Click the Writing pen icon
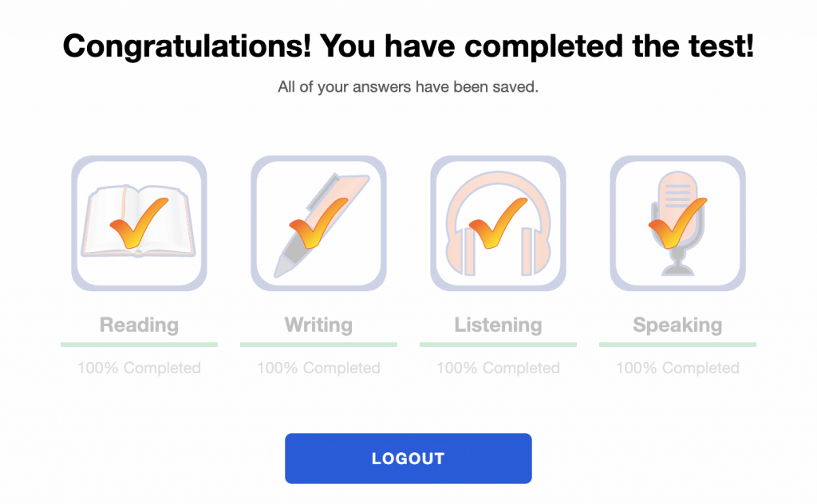Image resolution: width=817 pixels, height=504 pixels. pyautogui.click(x=318, y=223)
